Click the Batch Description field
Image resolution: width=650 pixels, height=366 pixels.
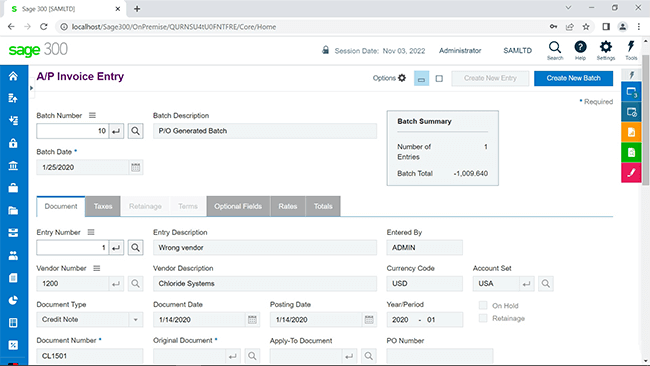click(x=265, y=131)
